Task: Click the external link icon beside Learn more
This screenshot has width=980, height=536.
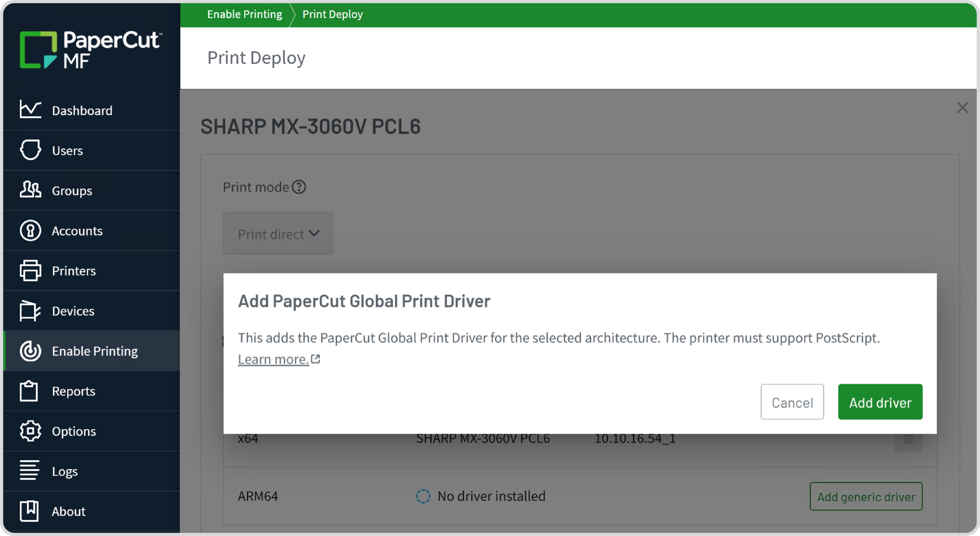Action: (x=315, y=359)
